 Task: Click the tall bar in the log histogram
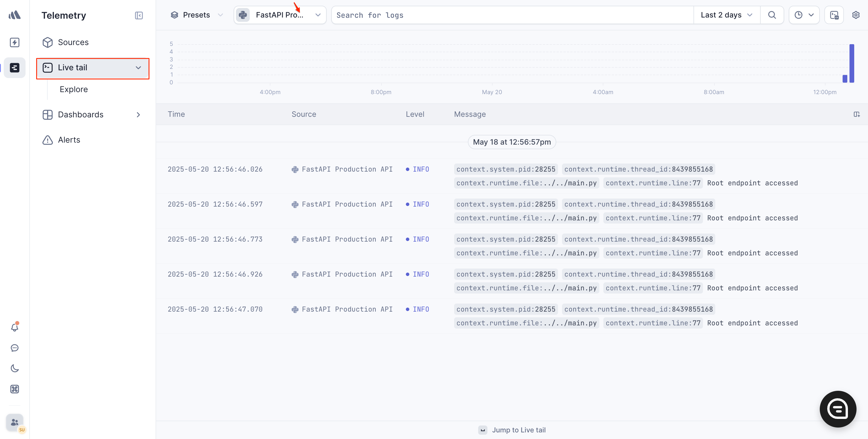(852, 63)
